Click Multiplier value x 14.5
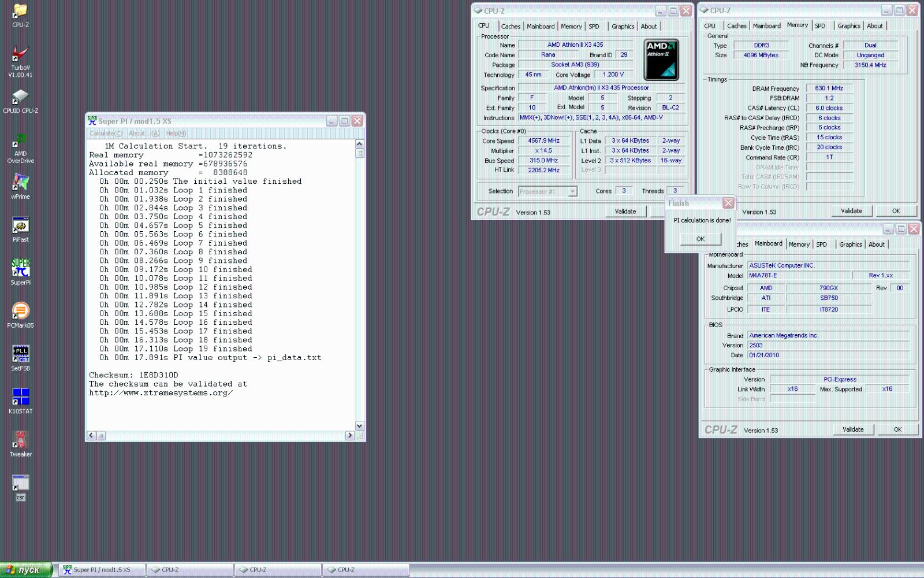The height and width of the screenshot is (578, 924). 543,150
